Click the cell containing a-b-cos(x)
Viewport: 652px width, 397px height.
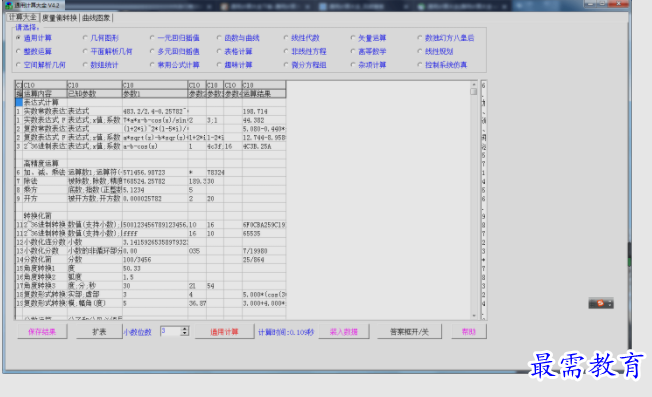[x=155, y=146]
